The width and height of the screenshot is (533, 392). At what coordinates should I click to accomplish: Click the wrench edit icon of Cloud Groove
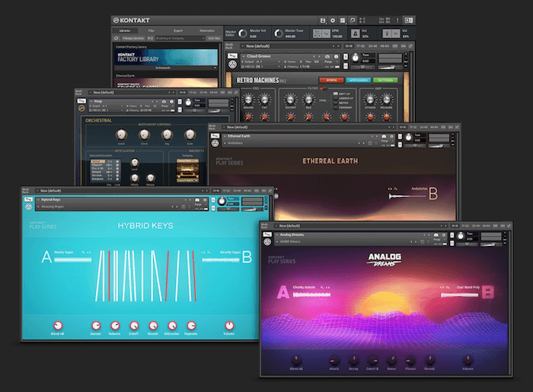pos(232,56)
